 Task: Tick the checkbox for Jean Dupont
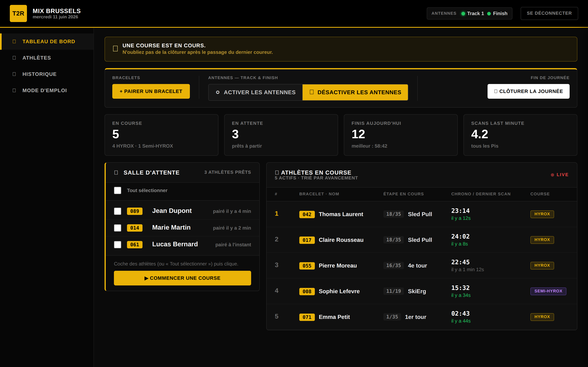point(118,211)
